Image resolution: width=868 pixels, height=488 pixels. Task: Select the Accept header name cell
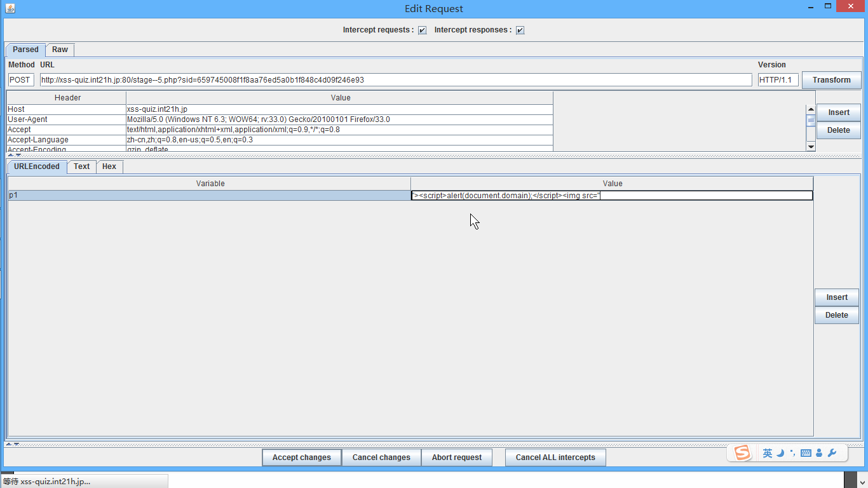[x=66, y=130]
